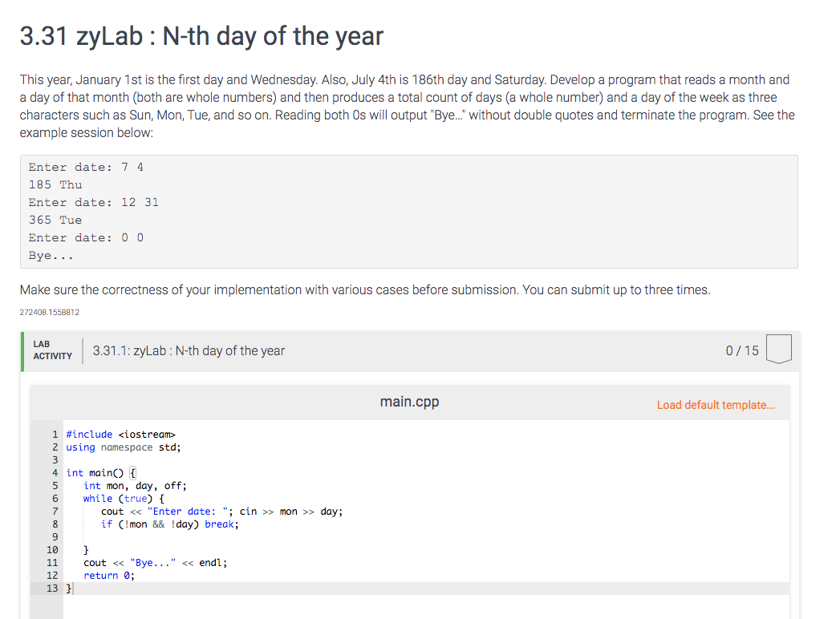The image size is (840, 619).
Task: Select the main.cpp tab header
Action: [409, 402]
